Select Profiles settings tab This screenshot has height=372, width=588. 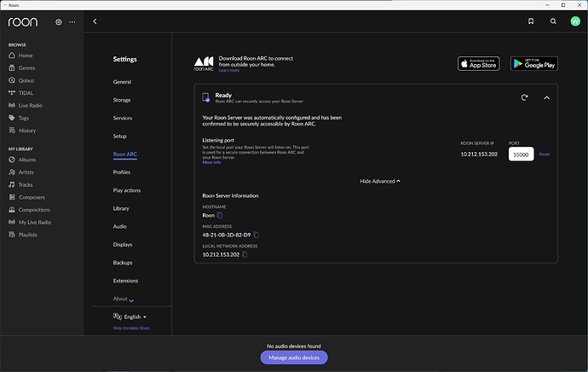tap(122, 172)
